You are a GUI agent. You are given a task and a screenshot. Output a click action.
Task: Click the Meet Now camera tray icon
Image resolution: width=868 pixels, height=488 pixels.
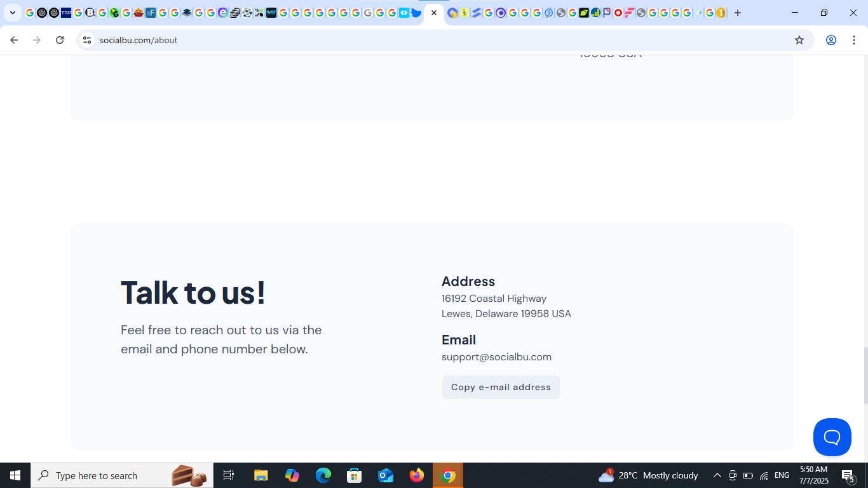coord(733,475)
